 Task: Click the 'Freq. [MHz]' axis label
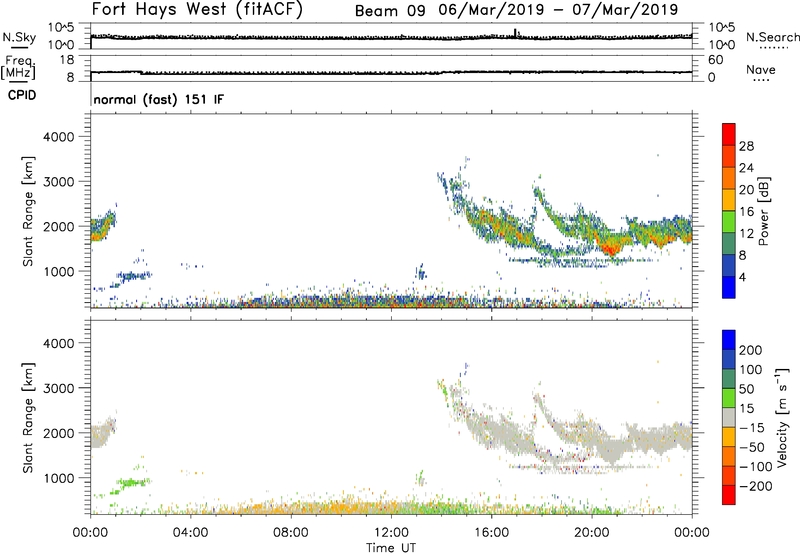(x=18, y=67)
